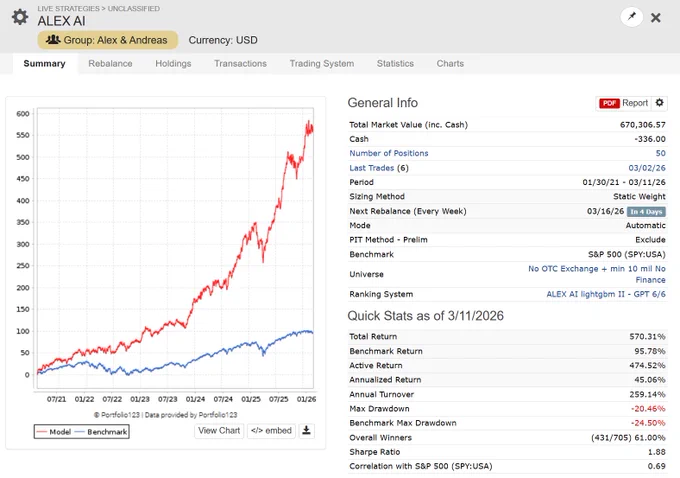The height and width of the screenshot is (478, 680).
Task: Switch to the Summary tab
Action: click(44, 63)
